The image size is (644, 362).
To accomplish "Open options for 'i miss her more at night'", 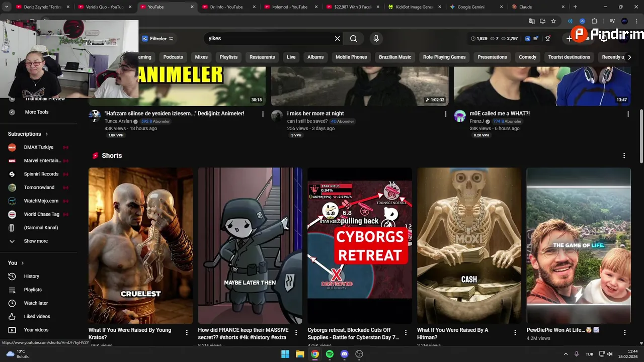I will (x=445, y=114).
